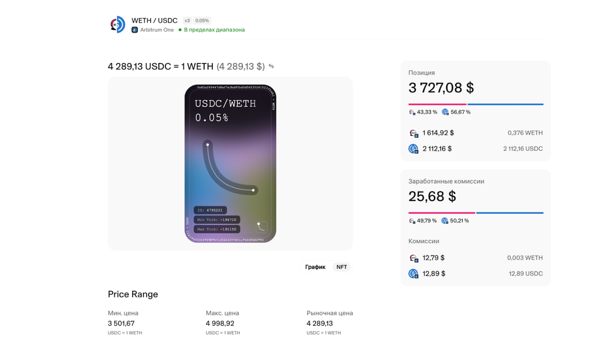Screen dimensions: 597x364
Task: Invert the price with the swap arrows icon
Action: click(271, 66)
